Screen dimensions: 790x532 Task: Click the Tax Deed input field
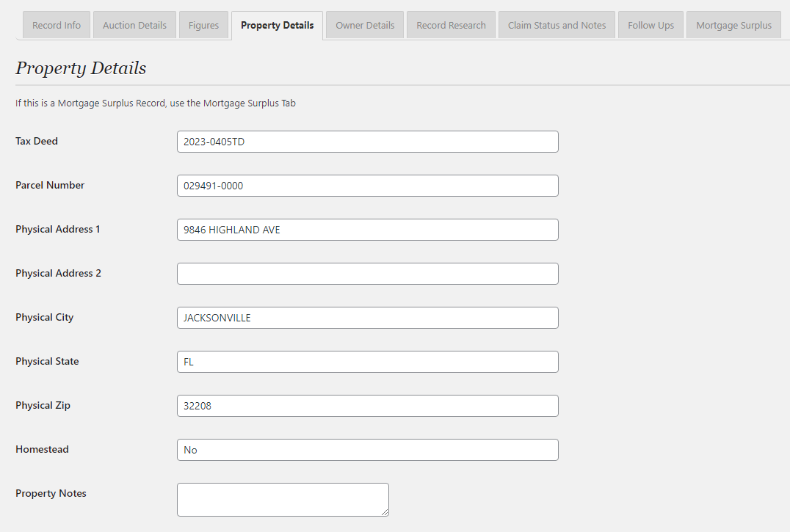(367, 142)
